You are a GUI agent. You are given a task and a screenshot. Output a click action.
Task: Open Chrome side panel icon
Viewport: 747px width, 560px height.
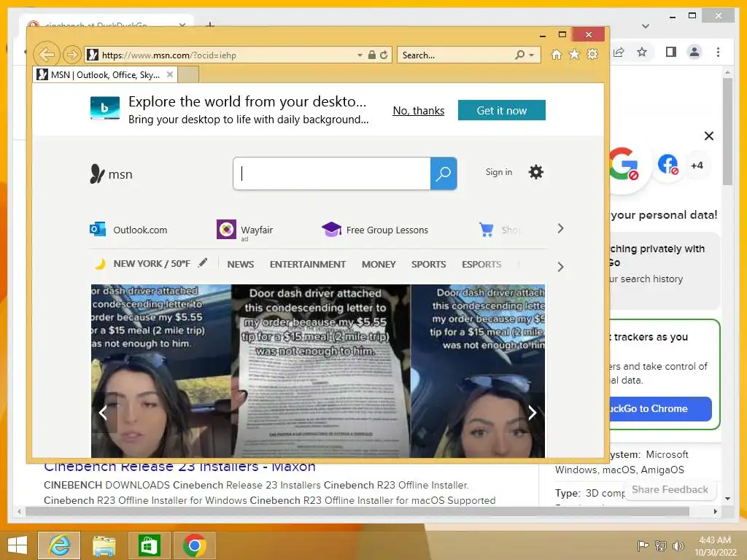tap(671, 52)
